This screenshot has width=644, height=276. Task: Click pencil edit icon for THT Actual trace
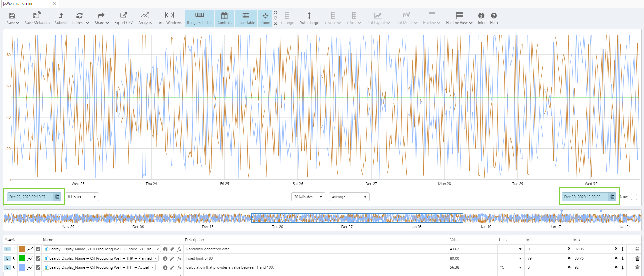pos(172,268)
